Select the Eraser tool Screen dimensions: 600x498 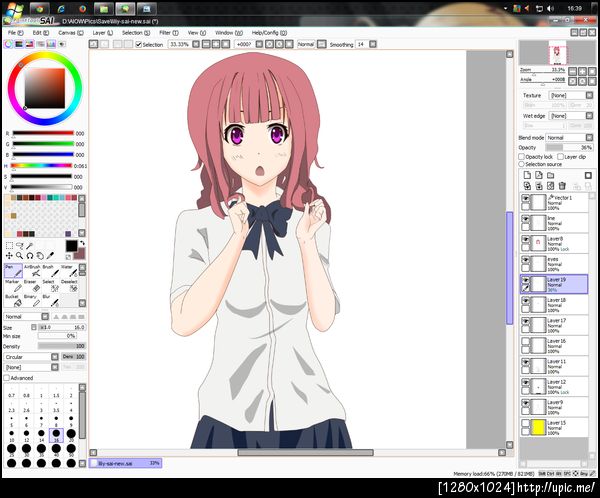pos(32,286)
